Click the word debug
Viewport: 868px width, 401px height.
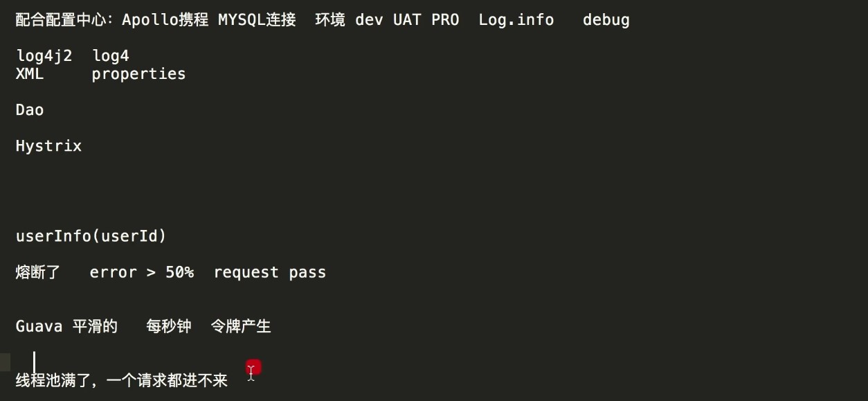(606, 19)
